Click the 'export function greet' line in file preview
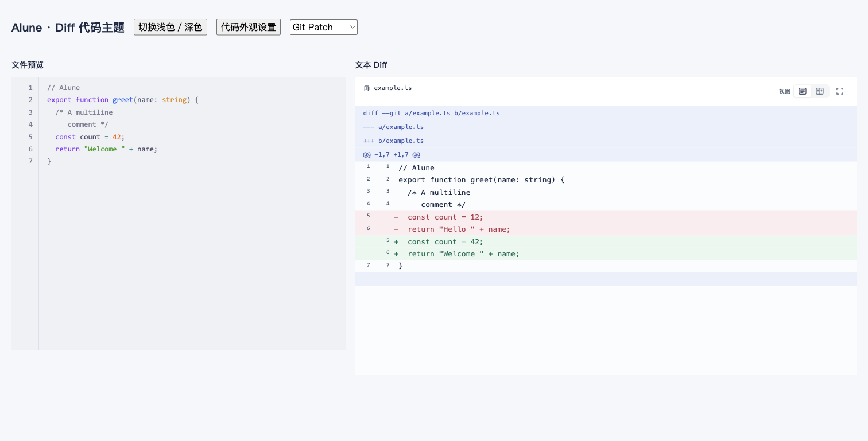Screen dimensions: 868x441 pyautogui.click(x=122, y=100)
